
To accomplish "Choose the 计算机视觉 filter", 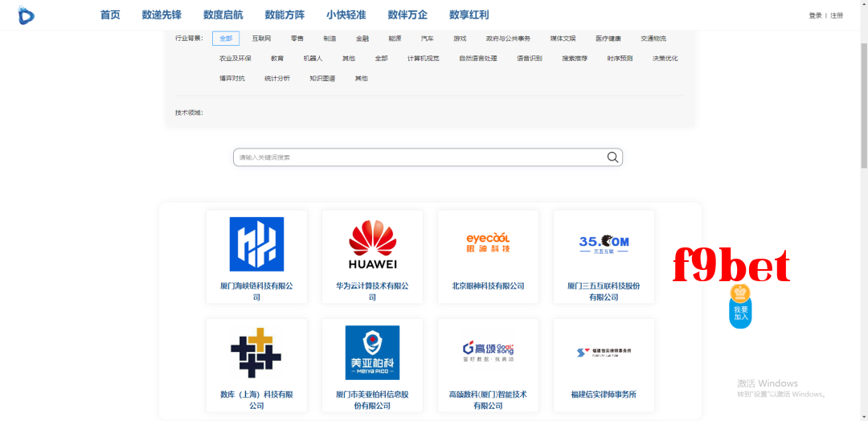I will click(424, 58).
